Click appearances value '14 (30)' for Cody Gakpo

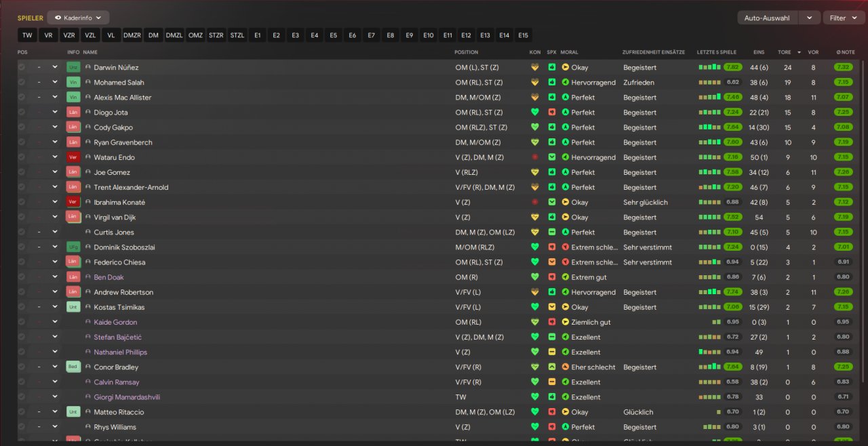(758, 127)
